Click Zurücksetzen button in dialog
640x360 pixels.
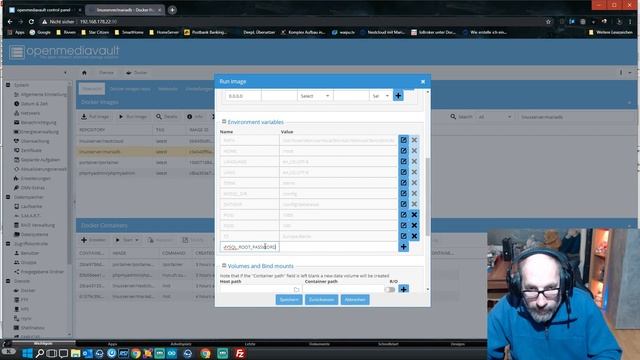tap(321, 300)
